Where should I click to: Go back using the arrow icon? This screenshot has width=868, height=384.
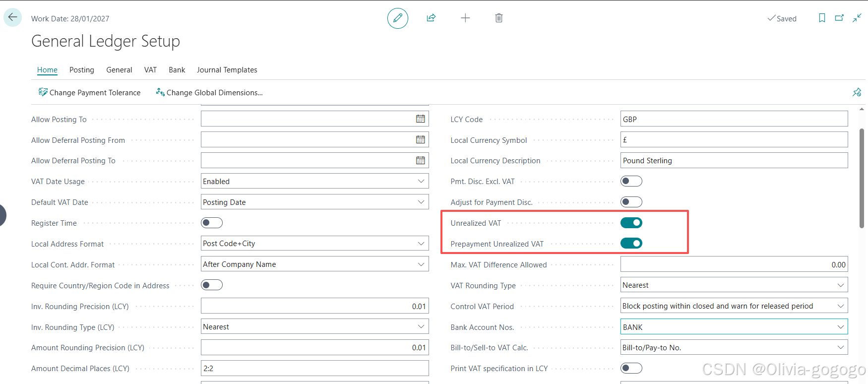(12, 17)
